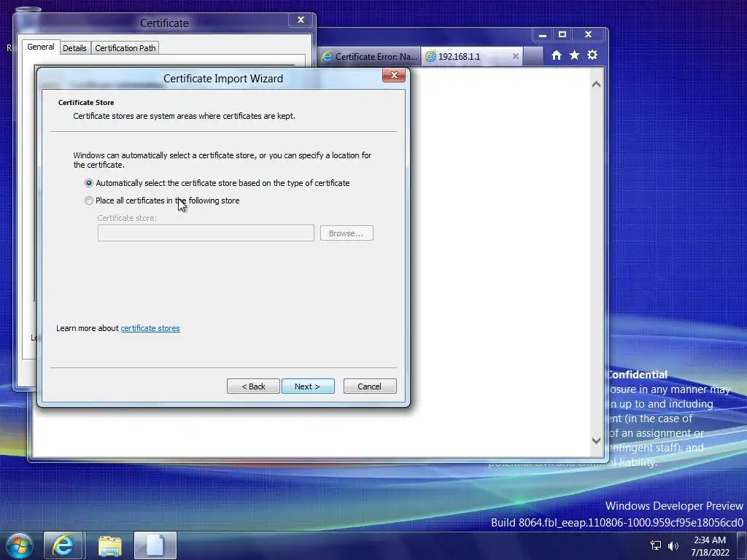Click the Show desktop strip at taskbar end
747x560 pixels.
742,545
